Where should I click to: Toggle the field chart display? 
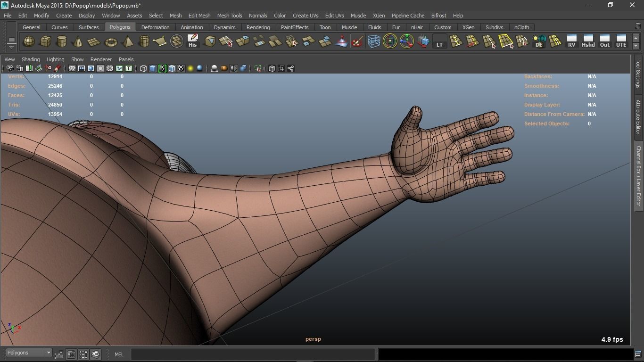110,69
